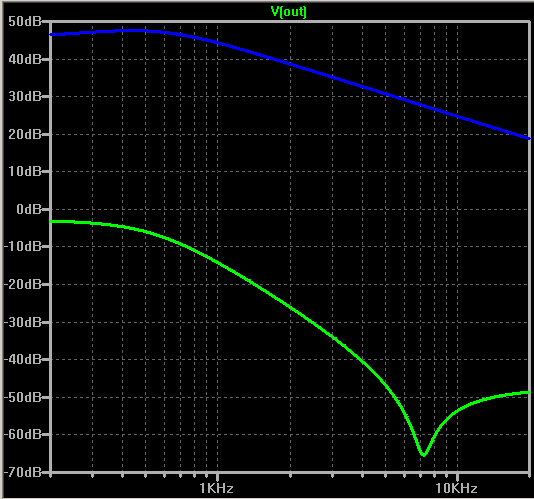
Task: Click the 10dB axis label
Action: [25, 171]
